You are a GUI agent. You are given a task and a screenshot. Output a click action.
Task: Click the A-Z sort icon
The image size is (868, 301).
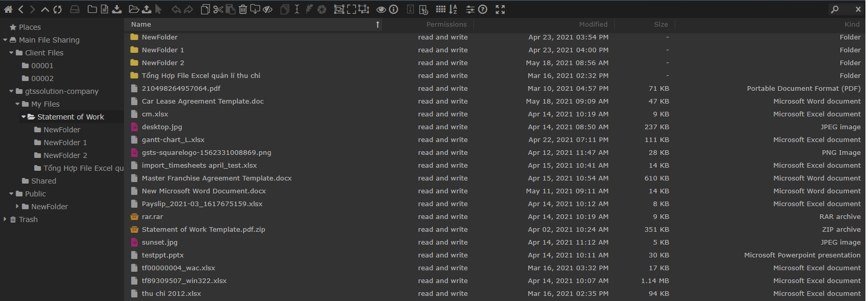pyautogui.click(x=453, y=9)
